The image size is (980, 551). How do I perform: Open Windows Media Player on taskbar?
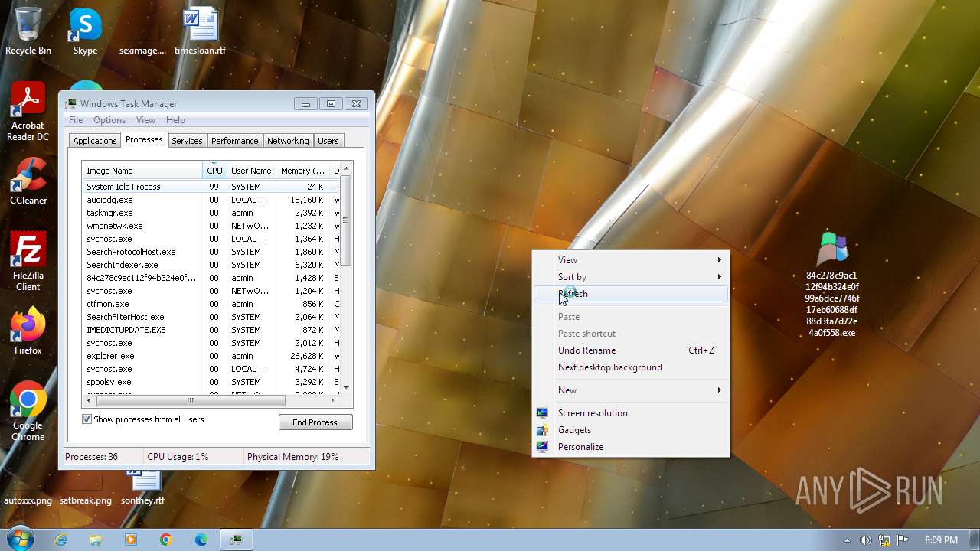131,540
